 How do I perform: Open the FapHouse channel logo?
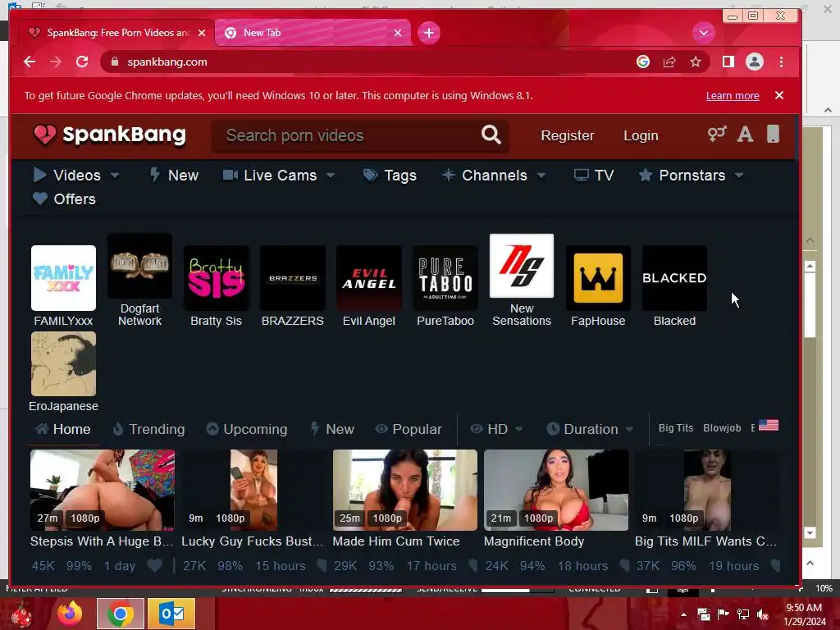pos(598,278)
